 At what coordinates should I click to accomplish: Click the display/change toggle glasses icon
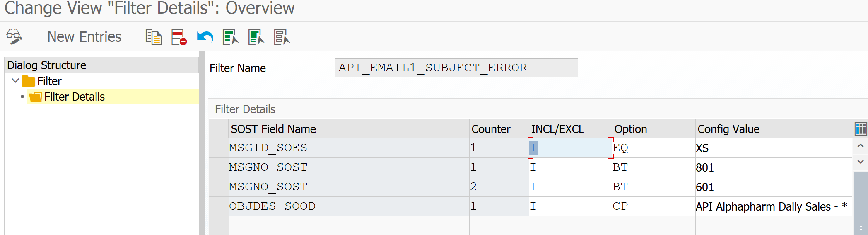[14, 37]
